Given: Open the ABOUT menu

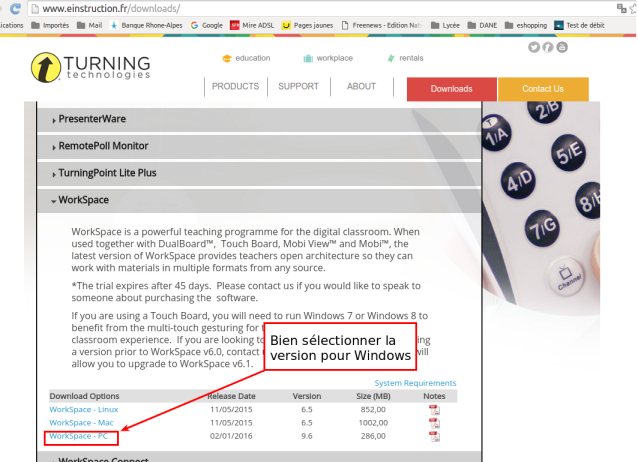Looking at the screenshot, I should [361, 86].
